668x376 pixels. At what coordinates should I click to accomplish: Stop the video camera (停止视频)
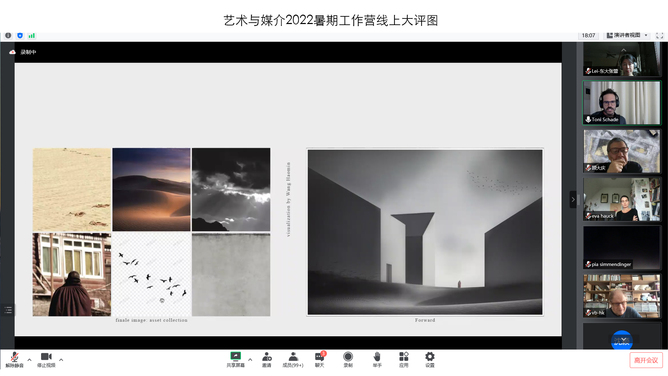coord(46,360)
